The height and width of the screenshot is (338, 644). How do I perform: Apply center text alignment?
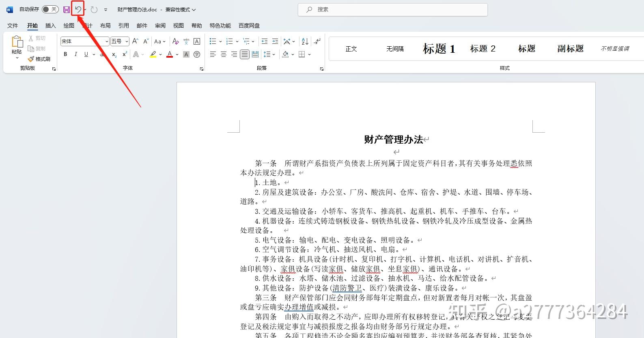pos(223,54)
